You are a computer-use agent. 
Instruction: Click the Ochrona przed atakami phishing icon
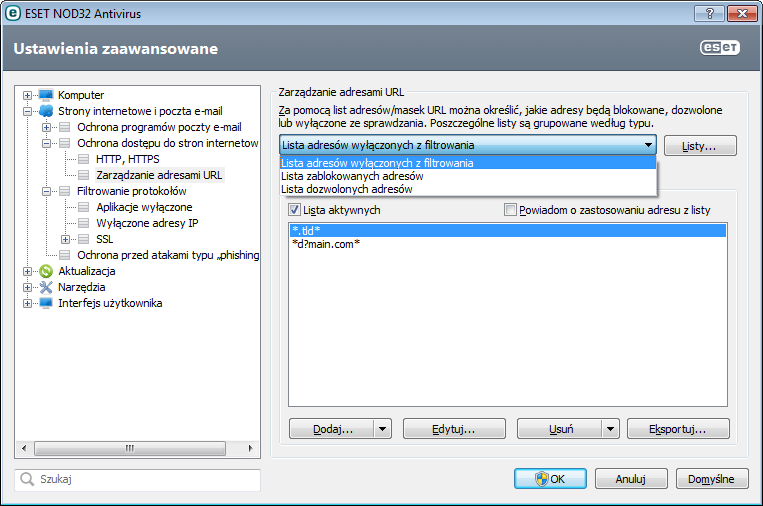65,255
